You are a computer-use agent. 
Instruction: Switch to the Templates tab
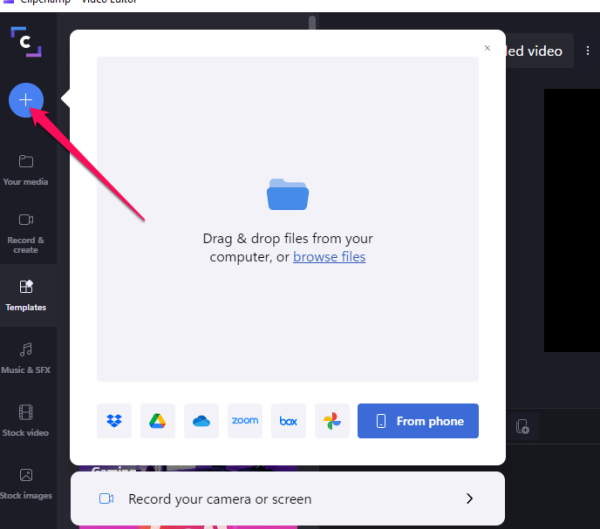pos(26,296)
